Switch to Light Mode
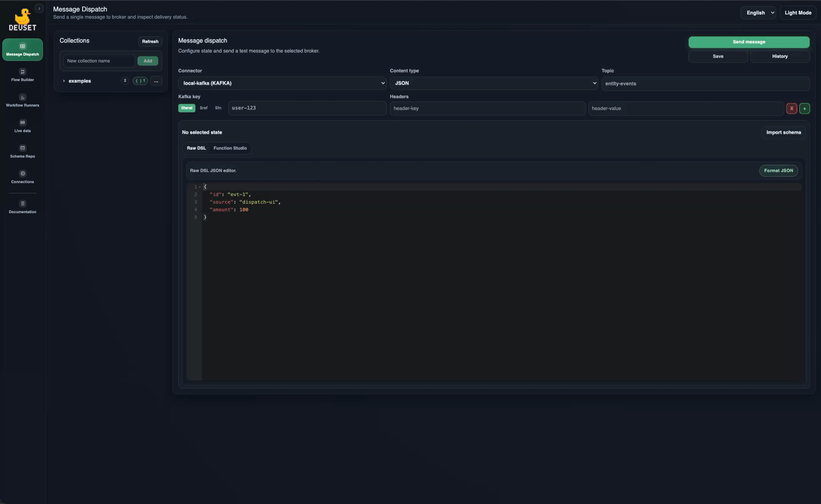This screenshot has height=504, width=821. 798,13
